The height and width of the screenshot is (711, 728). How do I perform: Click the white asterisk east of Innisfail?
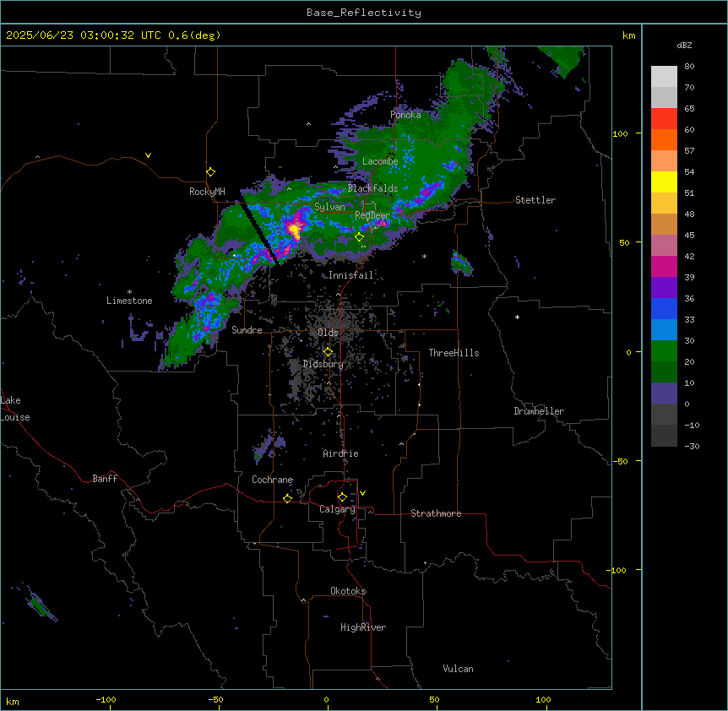pos(424,256)
